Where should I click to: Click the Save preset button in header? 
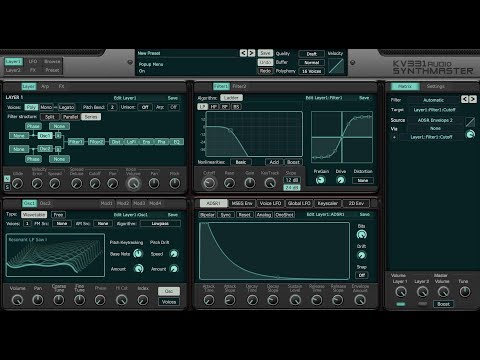coord(265,53)
